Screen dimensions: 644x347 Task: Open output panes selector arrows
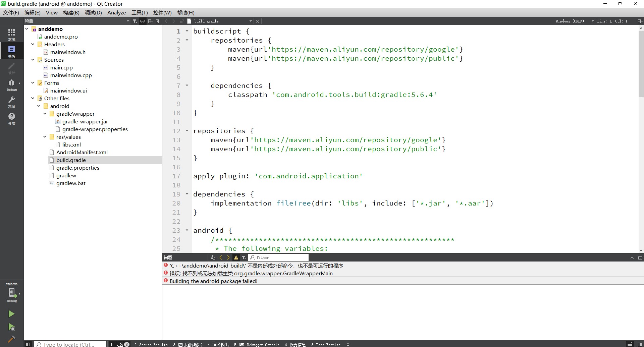(x=348, y=344)
